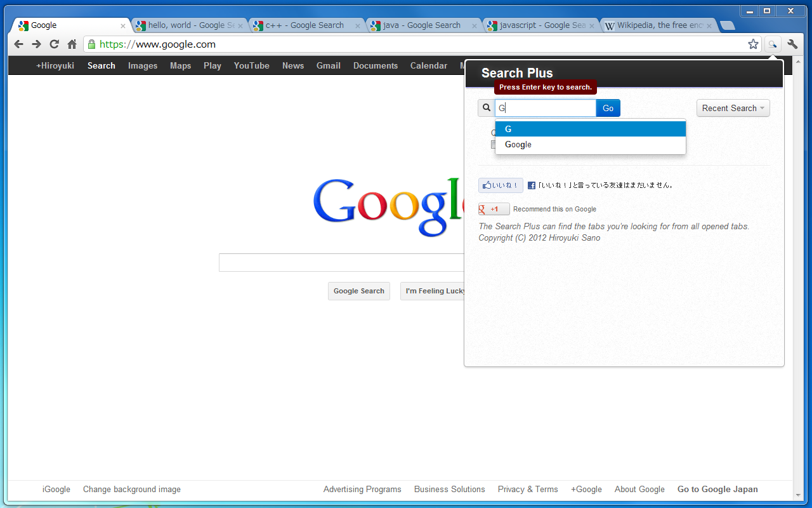Open Business Solutions footer link

point(450,489)
